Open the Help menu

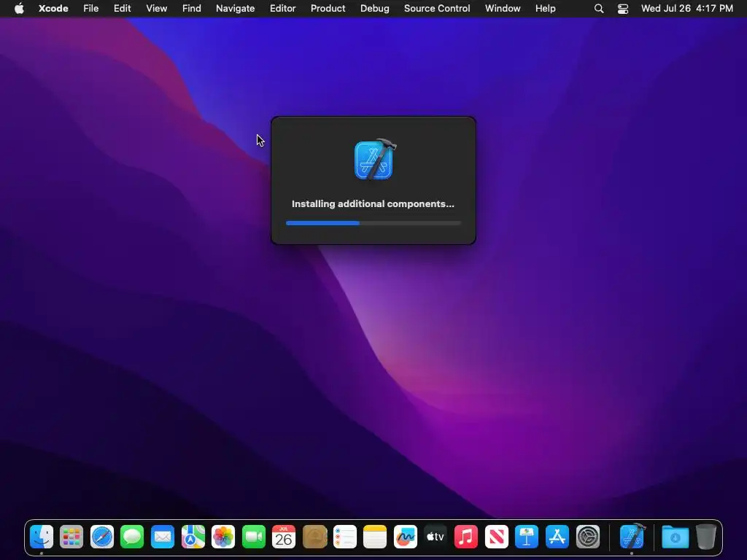[545, 9]
